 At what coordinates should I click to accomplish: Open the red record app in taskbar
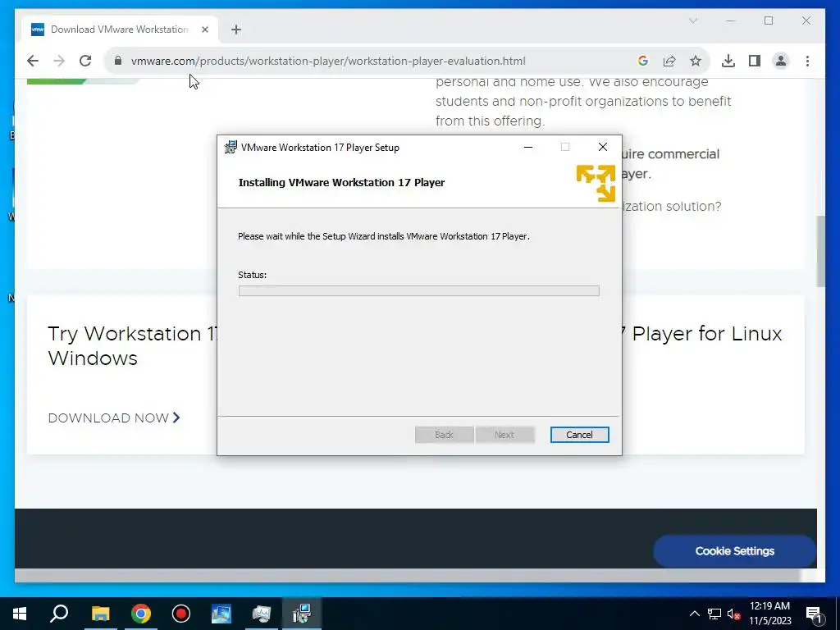[181, 614]
